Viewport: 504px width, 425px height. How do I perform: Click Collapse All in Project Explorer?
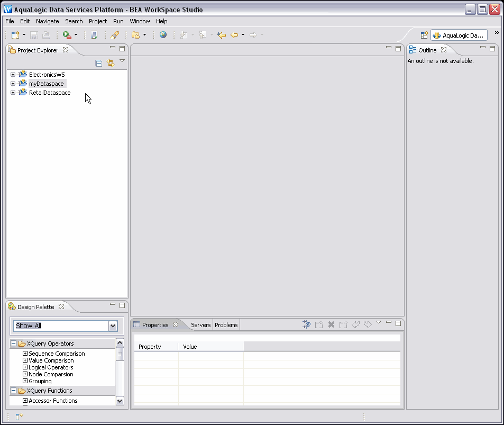coord(99,64)
